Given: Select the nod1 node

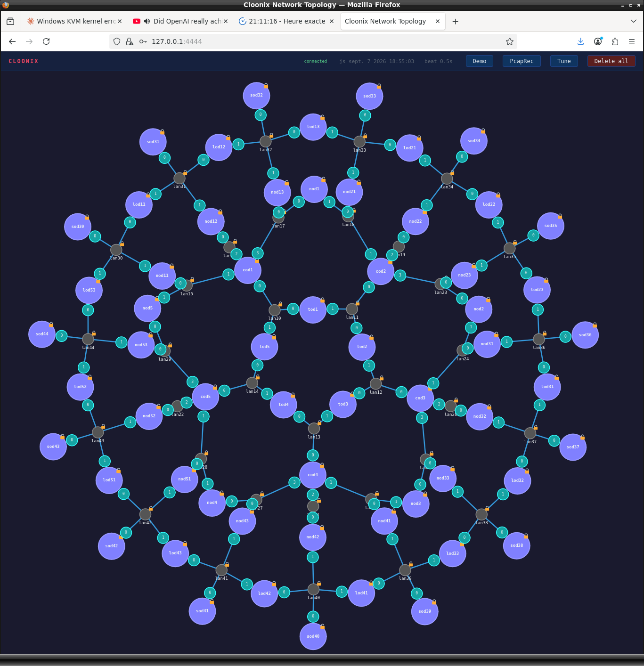Looking at the screenshot, I should tap(314, 189).
